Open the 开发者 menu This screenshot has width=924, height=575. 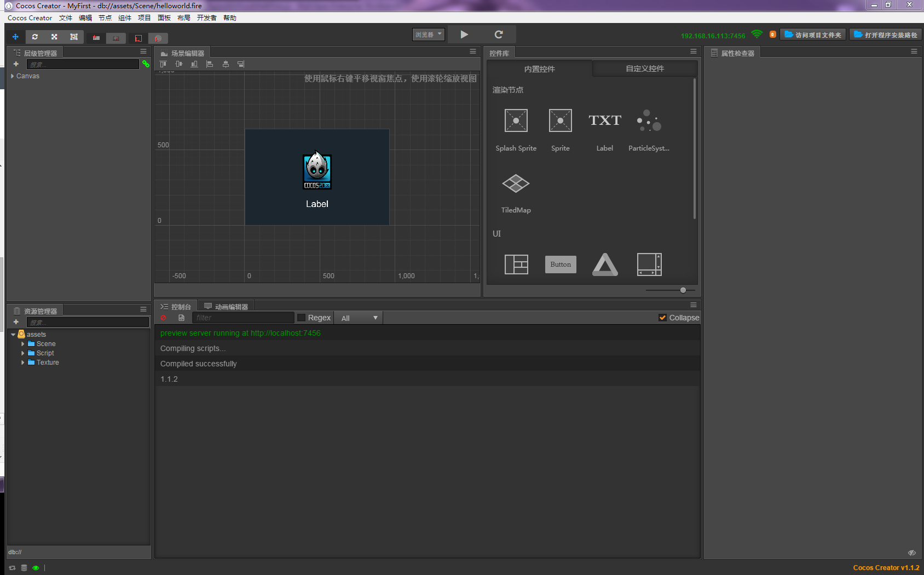[x=207, y=18]
